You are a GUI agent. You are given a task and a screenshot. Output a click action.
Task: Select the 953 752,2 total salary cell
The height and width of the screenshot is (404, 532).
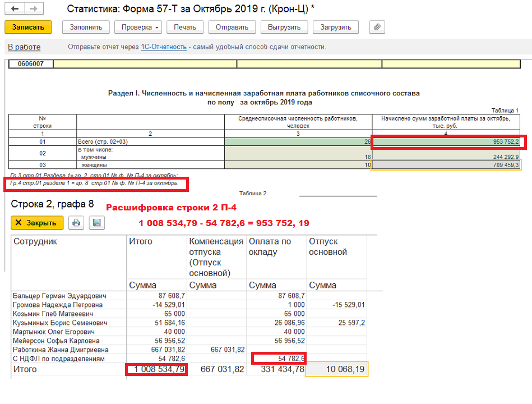tap(446, 141)
